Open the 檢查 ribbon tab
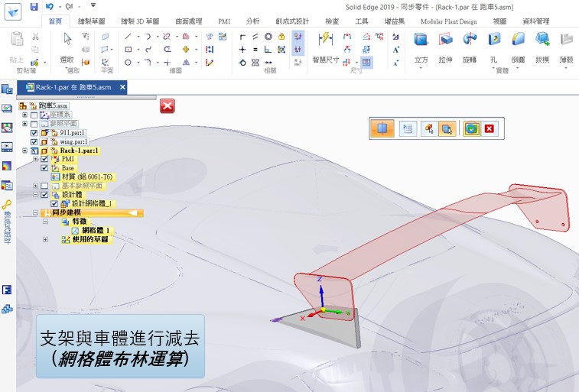 pos(332,21)
